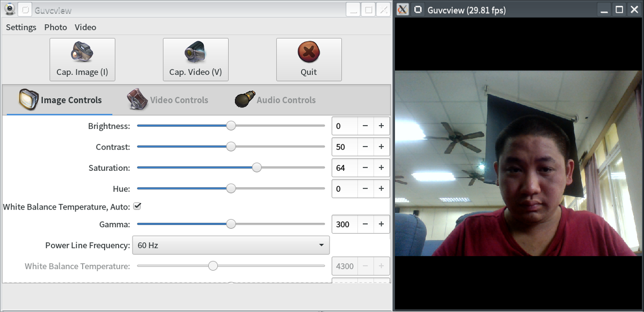The height and width of the screenshot is (312, 644).
Task: Click the Brightness value field
Action: point(345,126)
